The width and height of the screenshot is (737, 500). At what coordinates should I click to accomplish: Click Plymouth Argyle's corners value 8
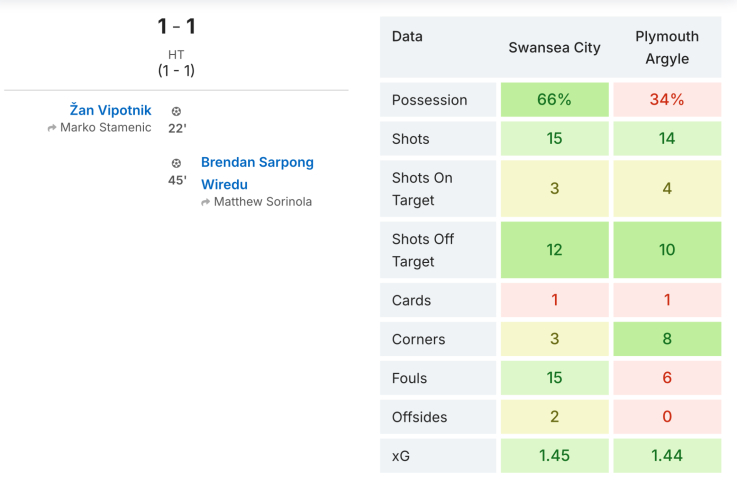(667, 339)
